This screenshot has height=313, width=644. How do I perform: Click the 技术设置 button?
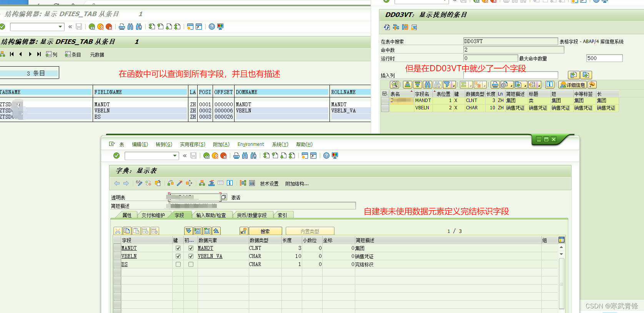tap(269, 184)
